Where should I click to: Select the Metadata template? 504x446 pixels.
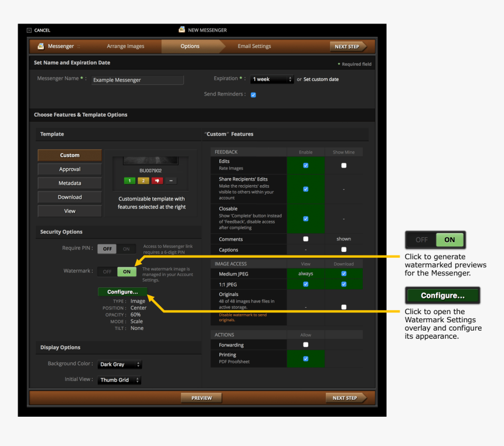[70, 183]
